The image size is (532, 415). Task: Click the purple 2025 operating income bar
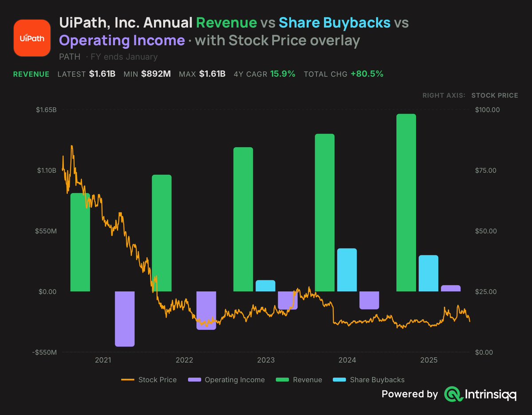click(x=450, y=289)
